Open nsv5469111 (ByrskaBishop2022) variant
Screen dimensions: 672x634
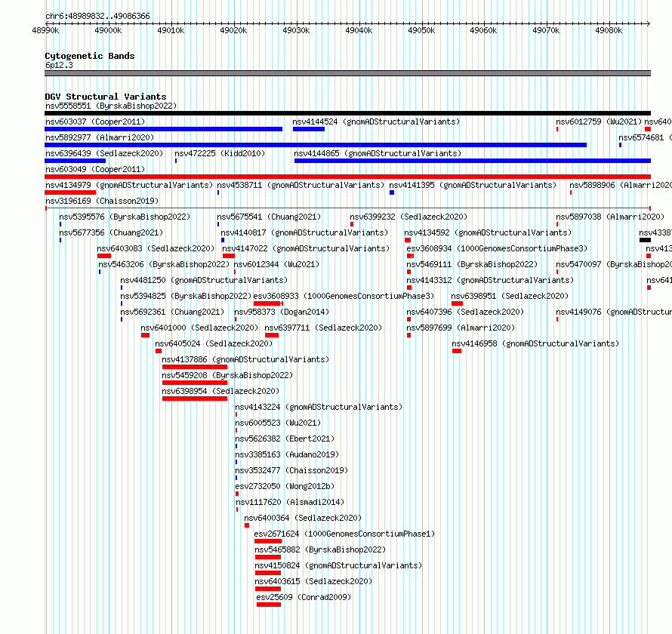[472, 264]
